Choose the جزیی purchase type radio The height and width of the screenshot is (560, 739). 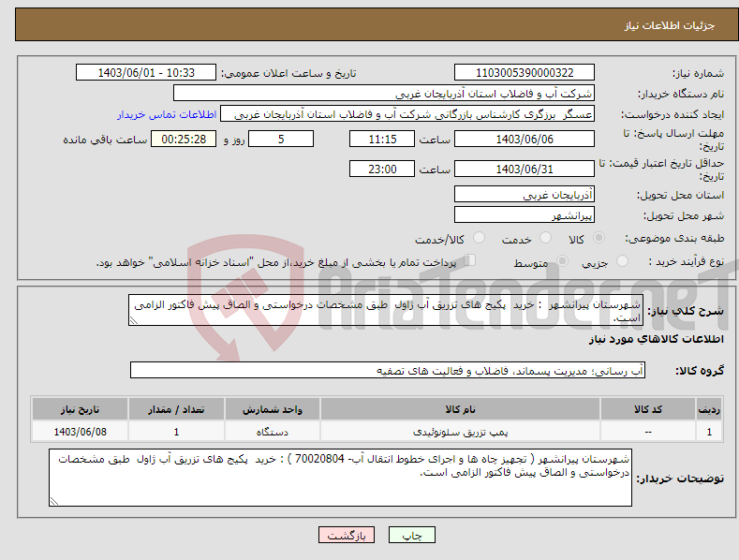click(622, 260)
